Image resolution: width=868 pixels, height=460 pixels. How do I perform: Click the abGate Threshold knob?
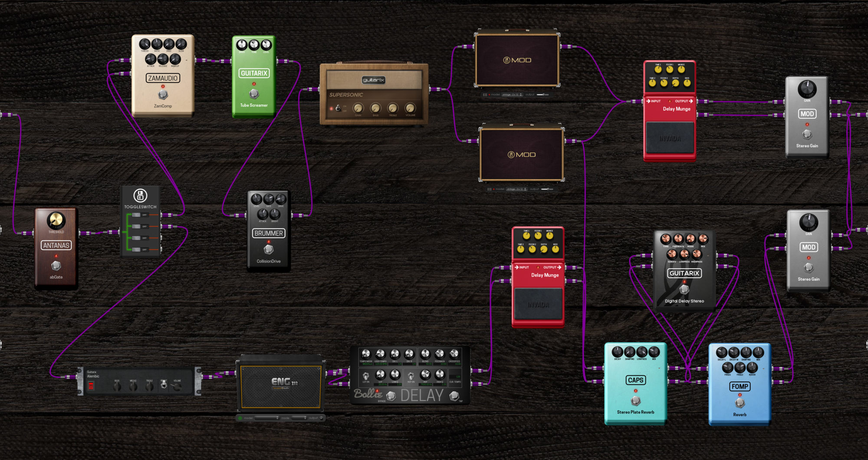coord(56,220)
